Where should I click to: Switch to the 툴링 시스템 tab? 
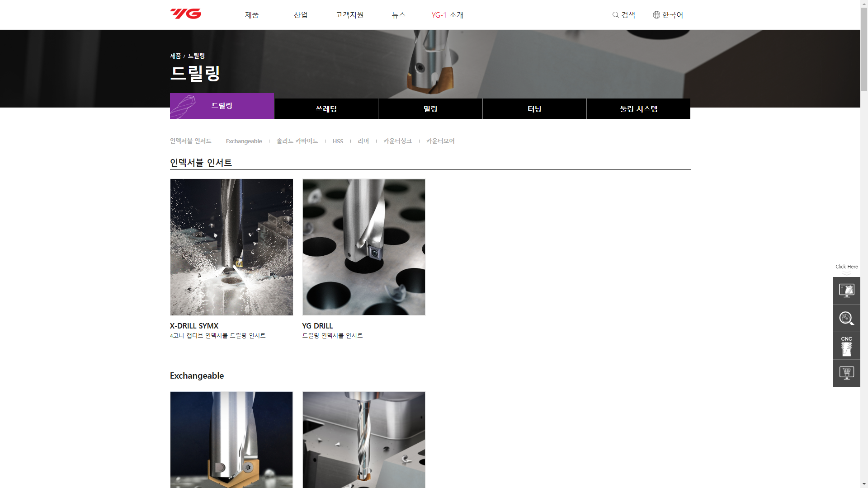click(638, 109)
